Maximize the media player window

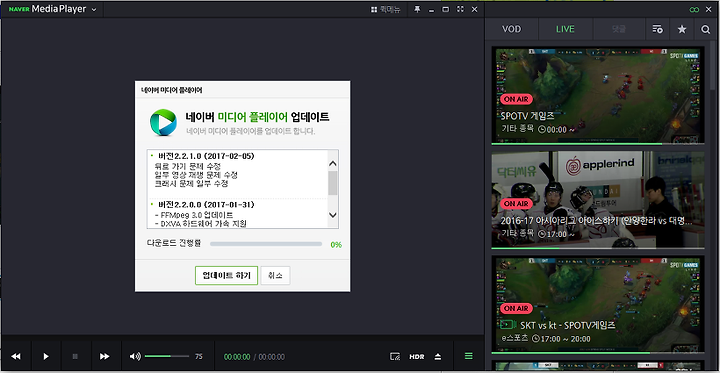445,9
